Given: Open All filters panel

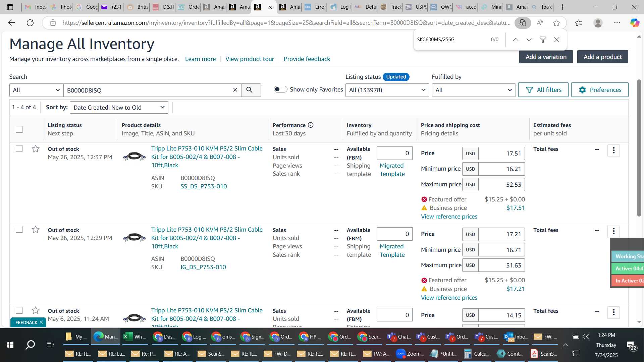Looking at the screenshot, I should (543, 90).
